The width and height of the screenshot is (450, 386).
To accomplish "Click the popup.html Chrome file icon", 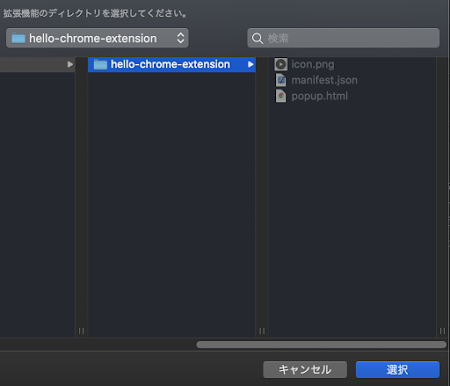I will click(281, 96).
